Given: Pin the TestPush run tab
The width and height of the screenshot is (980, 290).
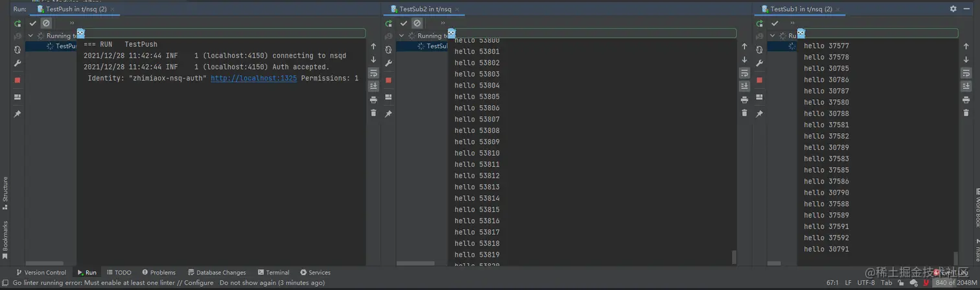Looking at the screenshot, I should [17, 114].
